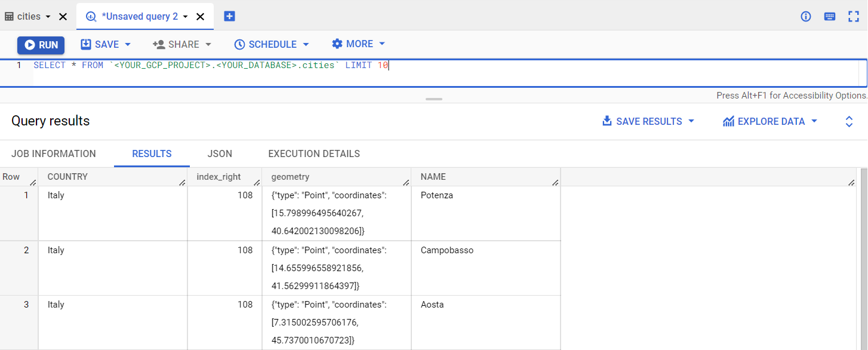This screenshot has width=868, height=350.
Task: Click the SAVE query button
Action: (100, 45)
